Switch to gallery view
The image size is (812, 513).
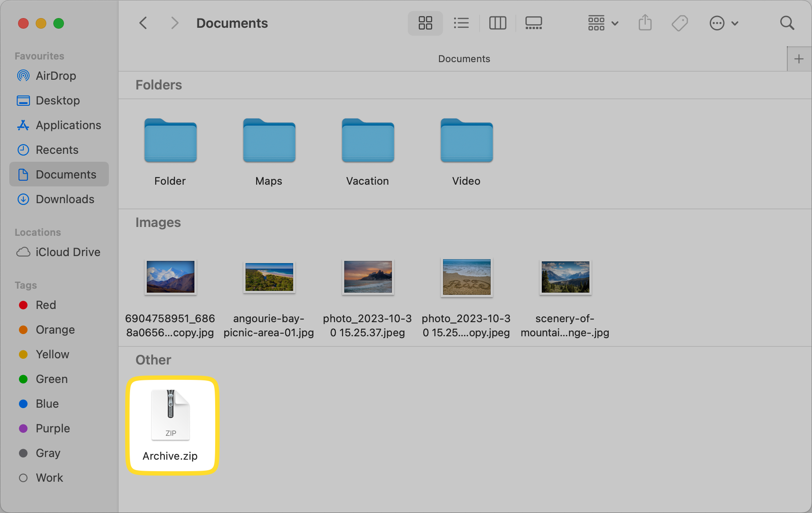coord(533,23)
